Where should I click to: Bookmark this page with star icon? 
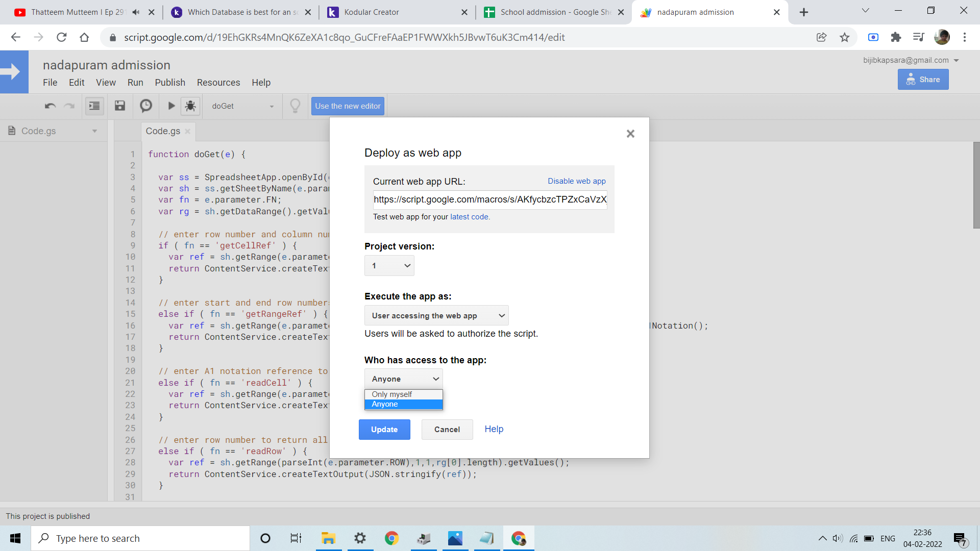tap(845, 37)
